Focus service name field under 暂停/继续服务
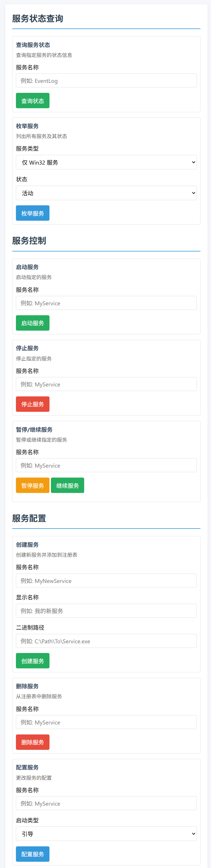Screen dimensions: 211x868 [106, 465]
